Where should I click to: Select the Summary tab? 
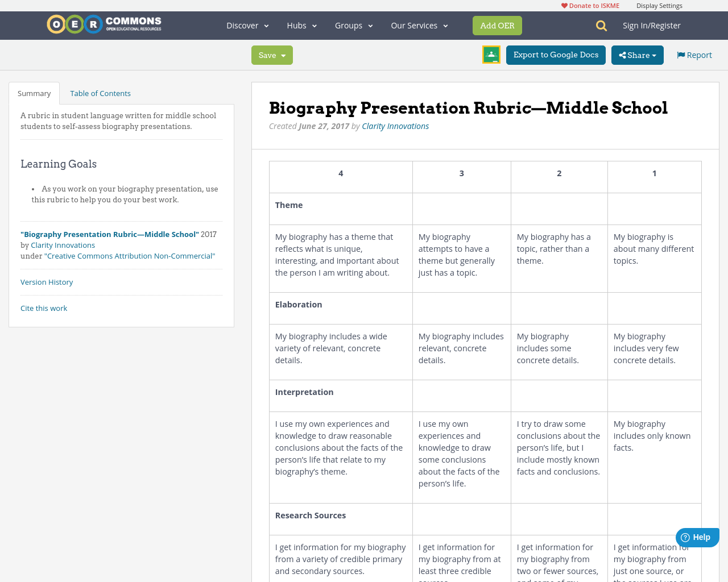pyautogui.click(x=34, y=92)
